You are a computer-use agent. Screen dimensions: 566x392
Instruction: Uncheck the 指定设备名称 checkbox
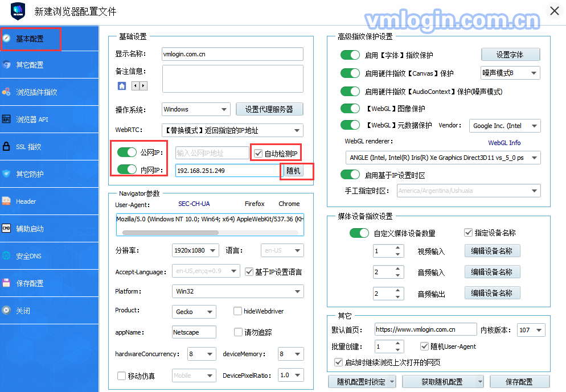click(468, 233)
